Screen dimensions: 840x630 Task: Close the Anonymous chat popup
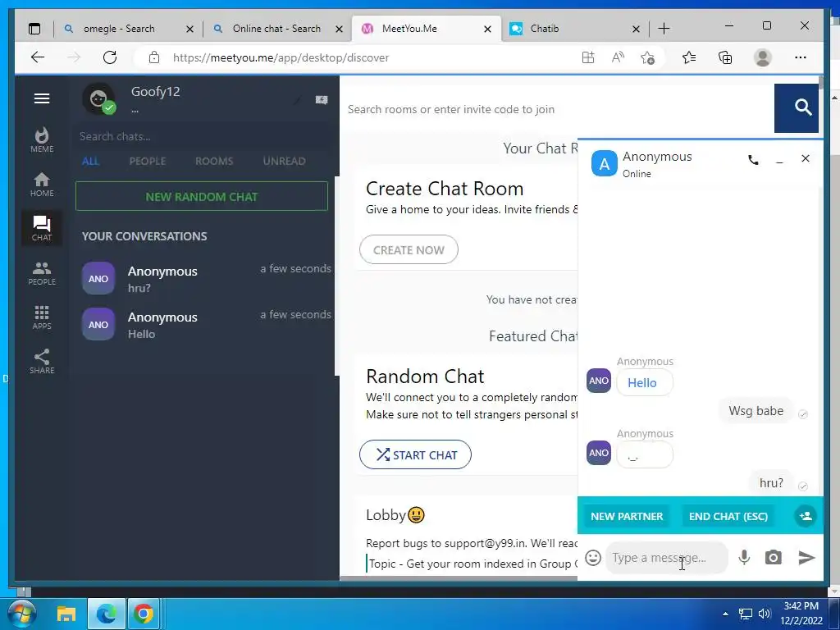coord(806,158)
